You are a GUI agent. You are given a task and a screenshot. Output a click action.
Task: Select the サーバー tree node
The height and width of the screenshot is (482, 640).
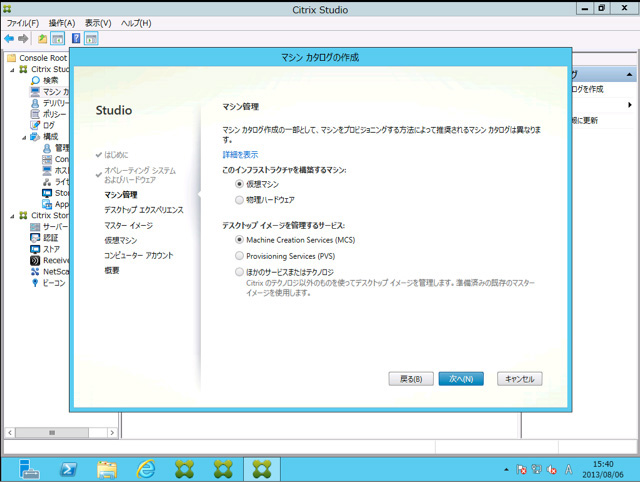[49, 227]
